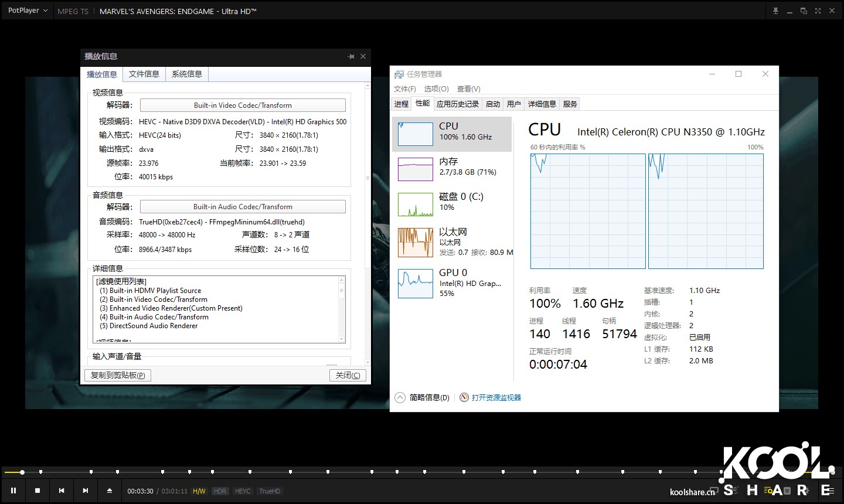The width and height of the screenshot is (844, 504).
Task: Enter fullscreen using the title bar expand icon
Action: [x=817, y=11]
